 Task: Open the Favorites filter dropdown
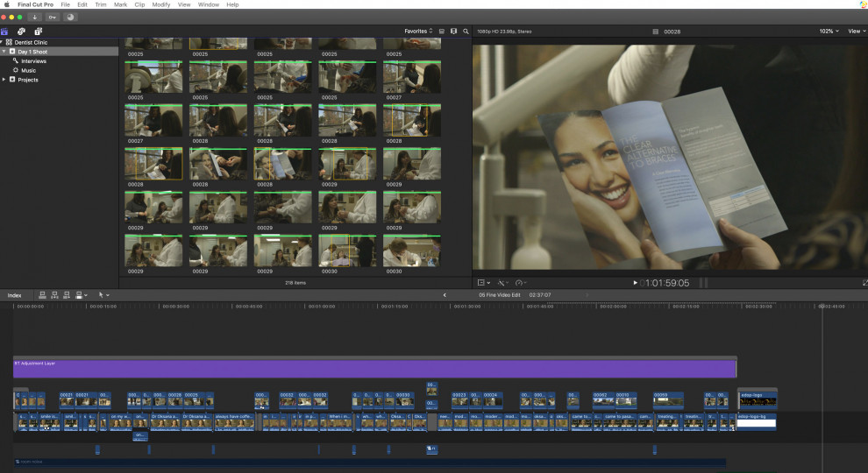pos(418,32)
